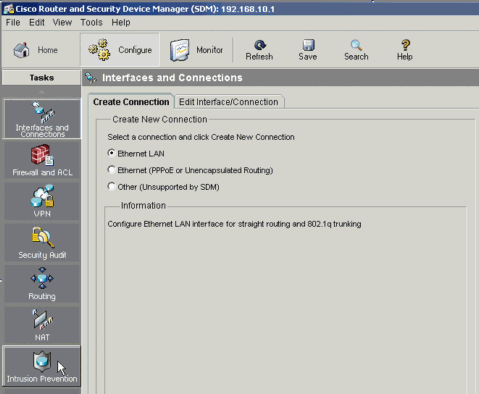Refresh the router configuration
Viewport: 479px width, 394px height.
(x=259, y=50)
